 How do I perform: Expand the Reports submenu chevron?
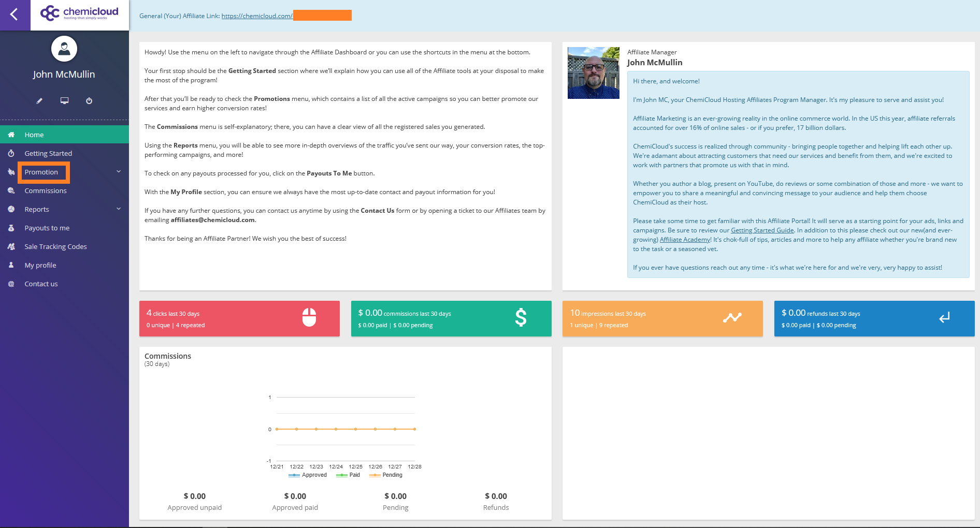click(x=119, y=209)
